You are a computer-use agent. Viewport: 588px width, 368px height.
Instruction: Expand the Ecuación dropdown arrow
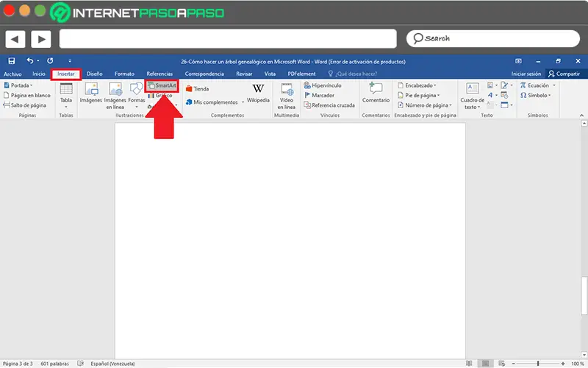tap(554, 85)
